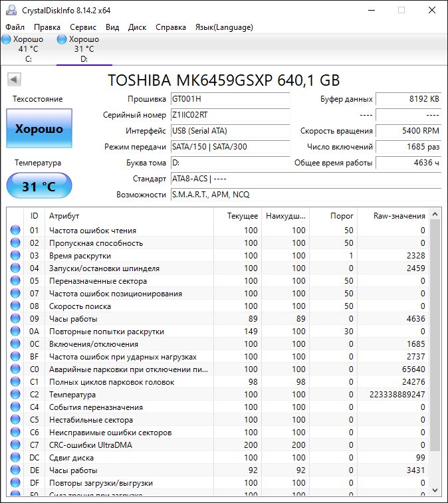
Task: Click the features field S.M.A.R.T., APM, NCQ
Action: 306,195
